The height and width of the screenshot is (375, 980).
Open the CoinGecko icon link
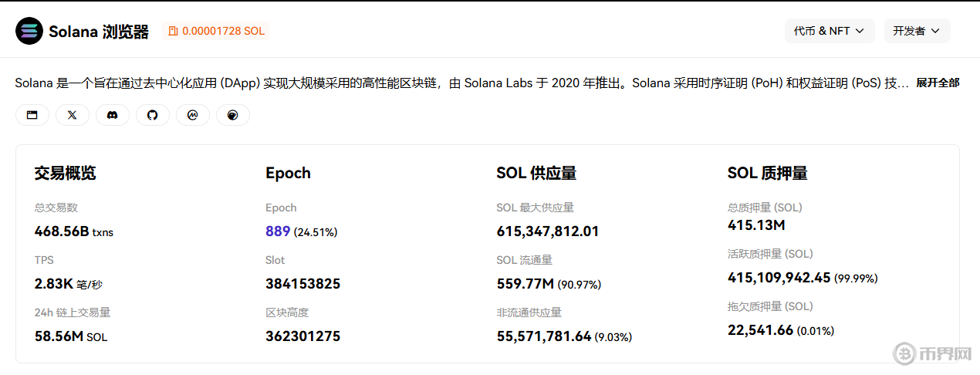point(233,115)
